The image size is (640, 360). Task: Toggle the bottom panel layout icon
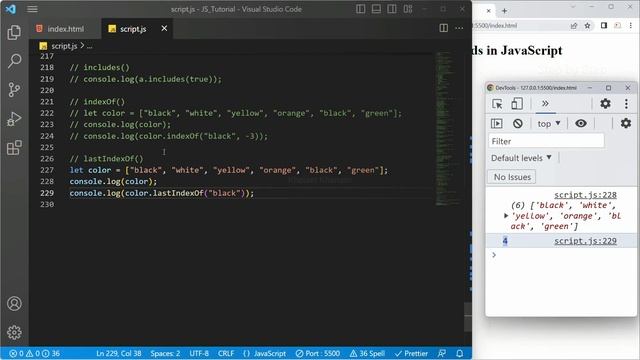click(376, 9)
